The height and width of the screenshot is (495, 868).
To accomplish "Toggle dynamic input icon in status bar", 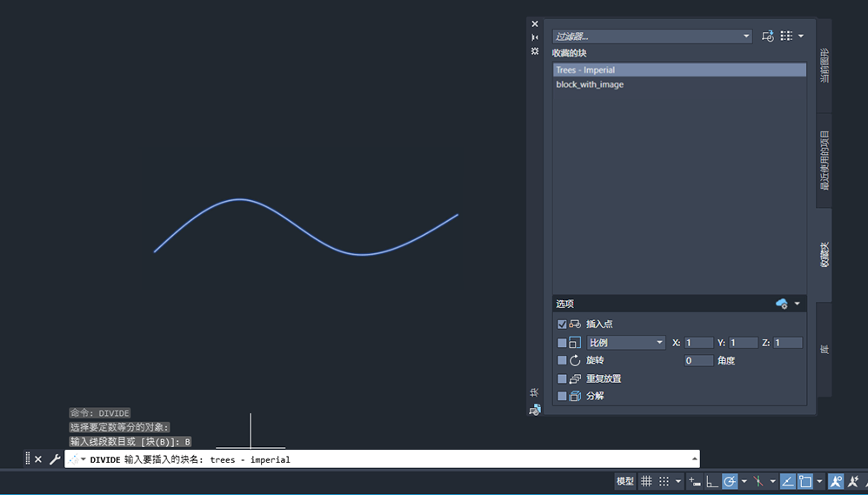I will [695, 481].
